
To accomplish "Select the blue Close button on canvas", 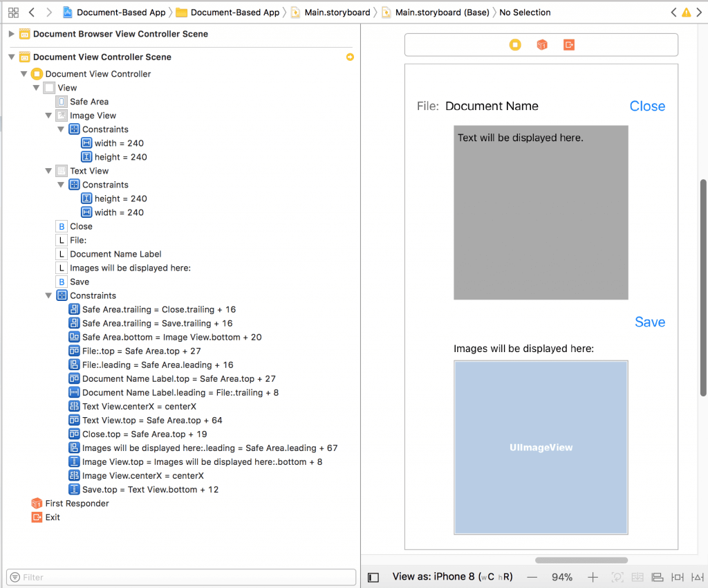I will coord(646,106).
